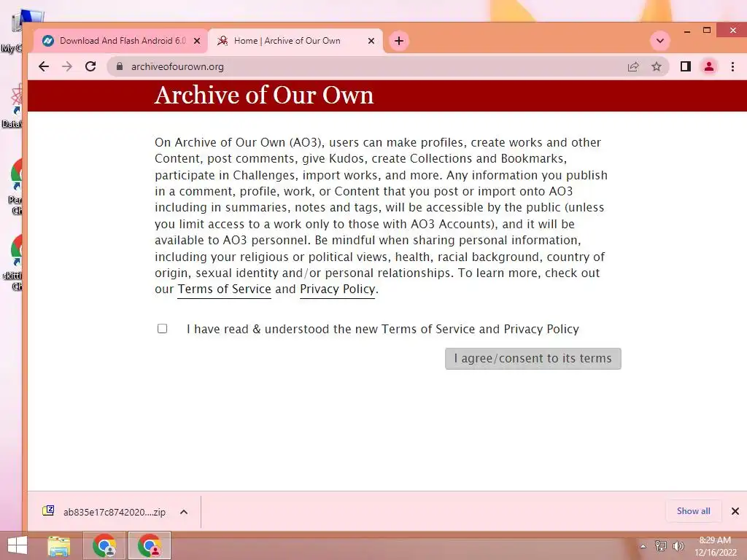Click I agree/consent to its terms button
Viewport: 747px width, 560px height.
[533, 359]
